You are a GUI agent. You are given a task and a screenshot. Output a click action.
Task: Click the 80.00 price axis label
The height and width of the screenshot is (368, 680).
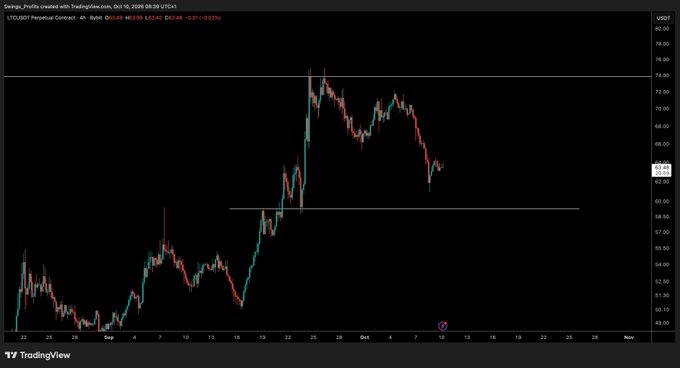662,29
